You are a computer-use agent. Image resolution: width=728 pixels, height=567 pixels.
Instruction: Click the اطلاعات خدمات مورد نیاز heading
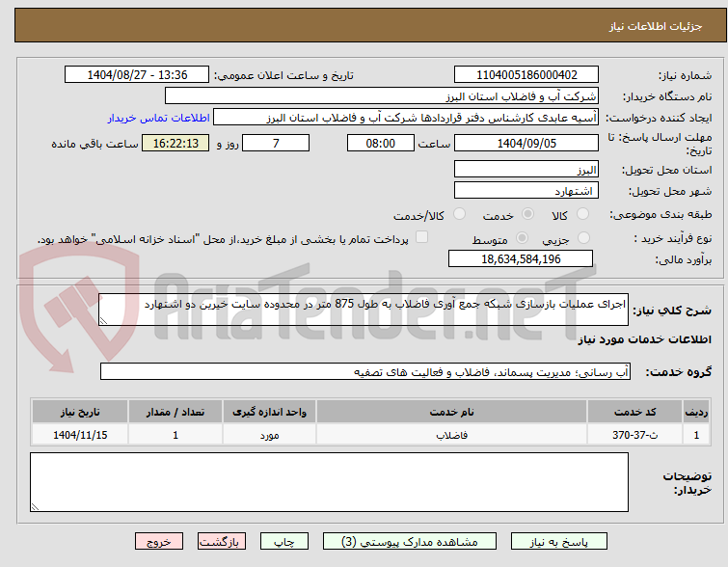tap(644, 340)
